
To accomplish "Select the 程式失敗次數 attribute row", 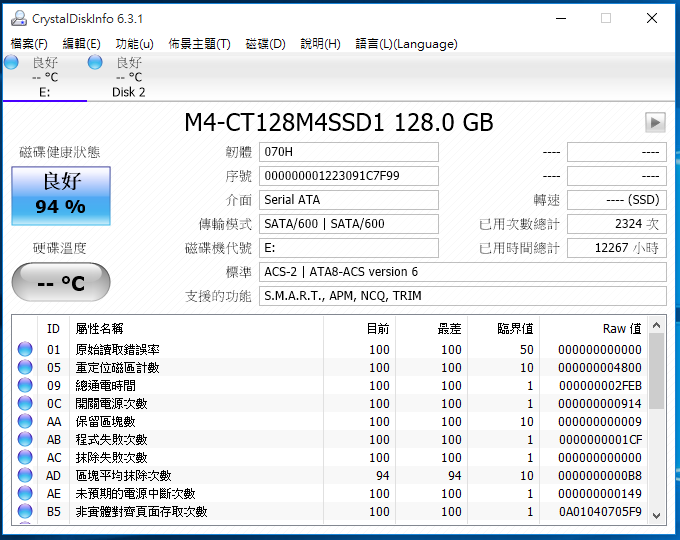I will pos(330,439).
